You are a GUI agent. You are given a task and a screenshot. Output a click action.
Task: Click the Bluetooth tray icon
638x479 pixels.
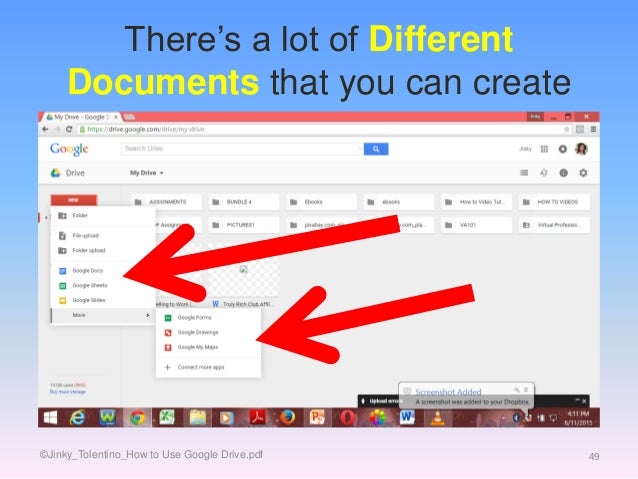pos(516,418)
